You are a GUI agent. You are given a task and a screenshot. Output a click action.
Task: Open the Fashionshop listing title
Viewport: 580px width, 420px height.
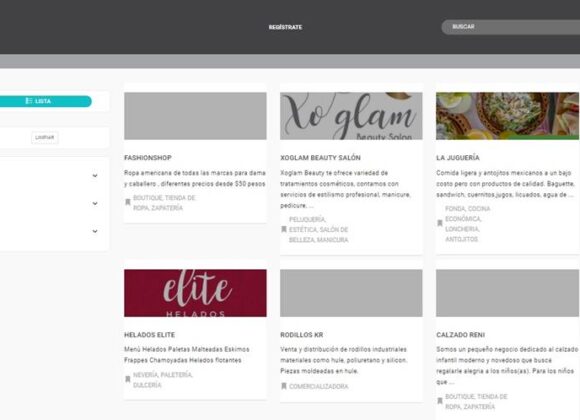tap(148, 158)
